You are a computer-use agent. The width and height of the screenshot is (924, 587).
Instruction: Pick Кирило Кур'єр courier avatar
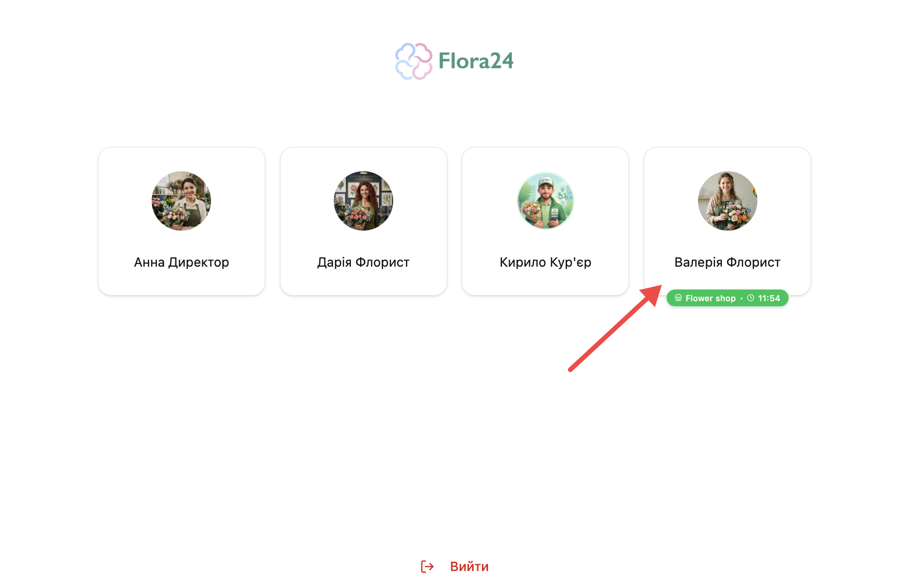click(x=545, y=201)
